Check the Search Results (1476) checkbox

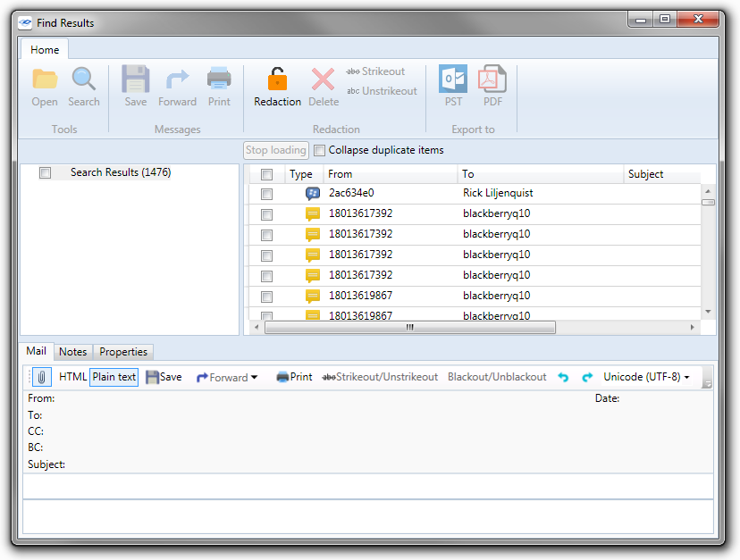(46, 173)
